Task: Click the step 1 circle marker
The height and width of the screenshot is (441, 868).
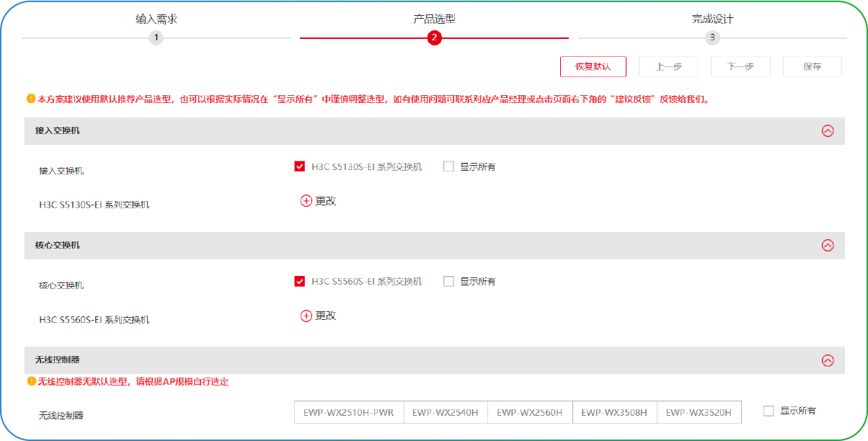Action: pyautogui.click(x=156, y=38)
